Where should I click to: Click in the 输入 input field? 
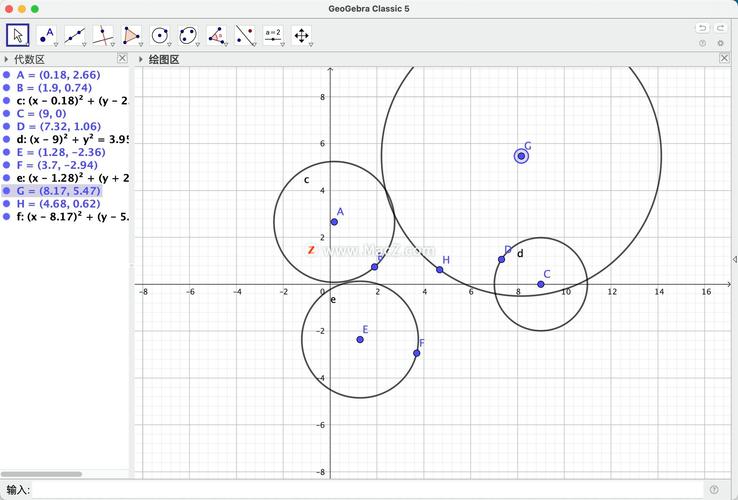(367, 490)
